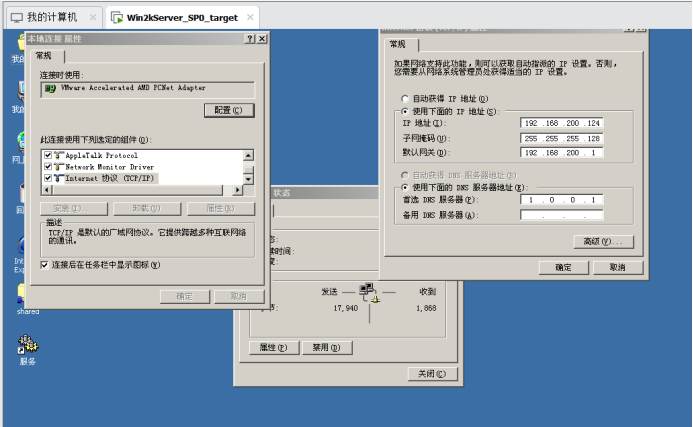Click the Win2kServer tab VM icon
Image resolution: width=693 pixels, height=427 pixels.
(117, 18)
